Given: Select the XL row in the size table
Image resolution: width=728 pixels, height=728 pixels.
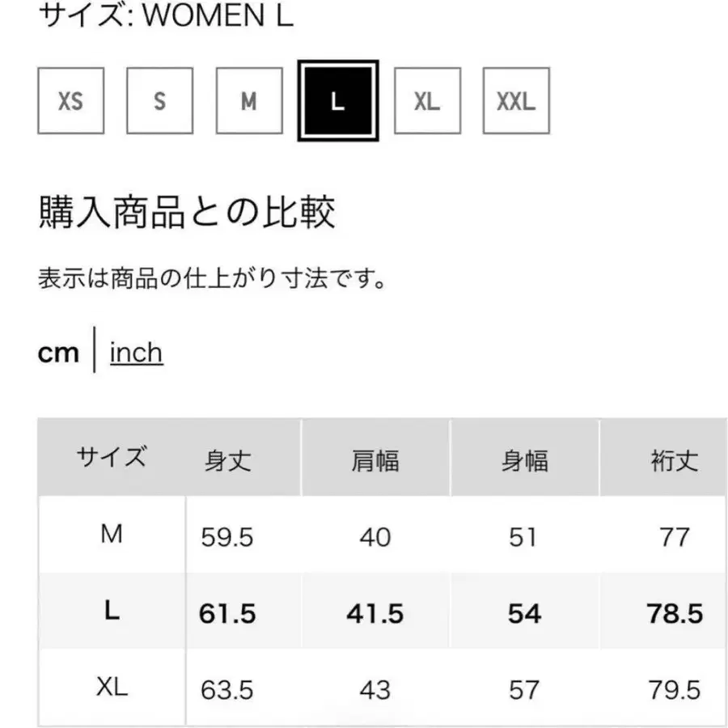Looking at the screenshot, I should 112,689.
